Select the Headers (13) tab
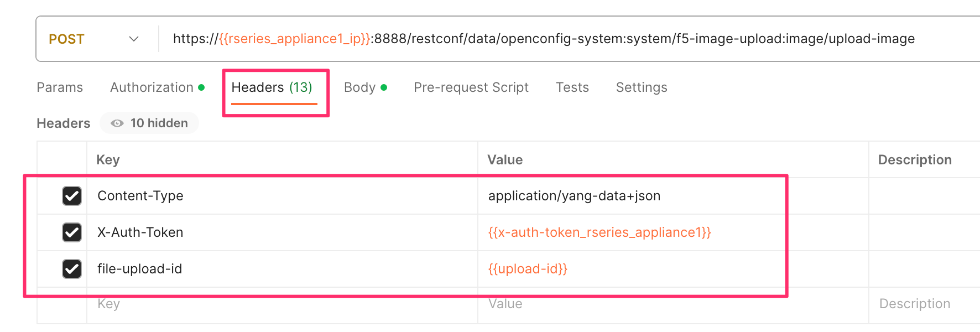 [272, 87]
